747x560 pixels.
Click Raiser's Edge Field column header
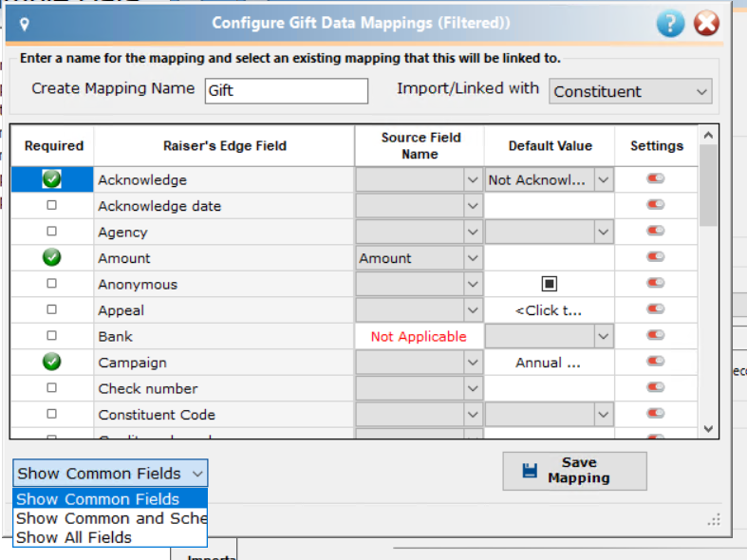click(224, 146)
